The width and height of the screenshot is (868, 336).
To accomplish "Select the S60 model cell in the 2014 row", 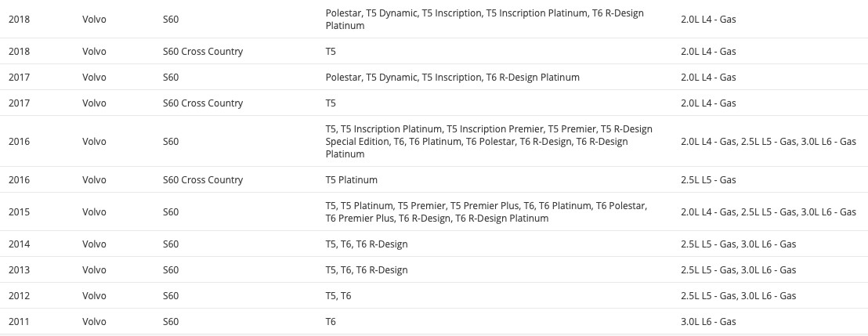I will pos(171,244).
